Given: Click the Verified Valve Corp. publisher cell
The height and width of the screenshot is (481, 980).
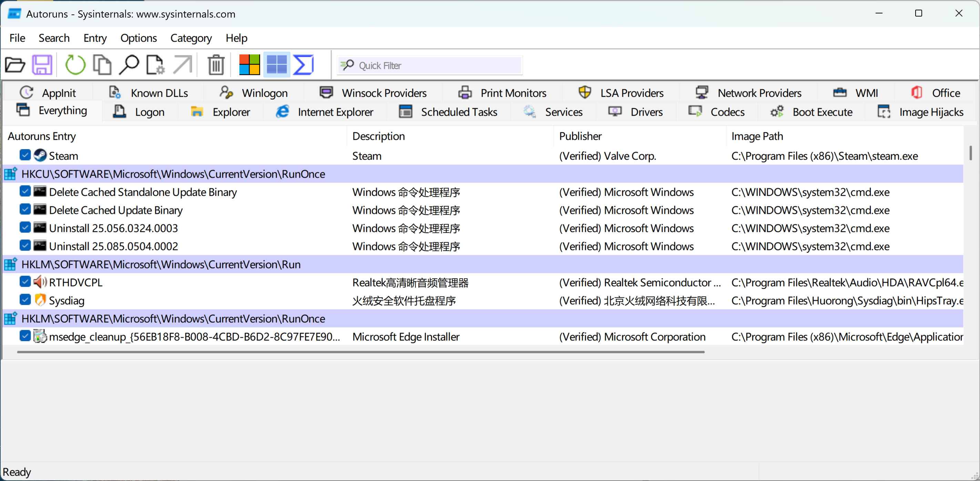Looking at the screenshot, I should pyautogui.click(x=608, y=156).
